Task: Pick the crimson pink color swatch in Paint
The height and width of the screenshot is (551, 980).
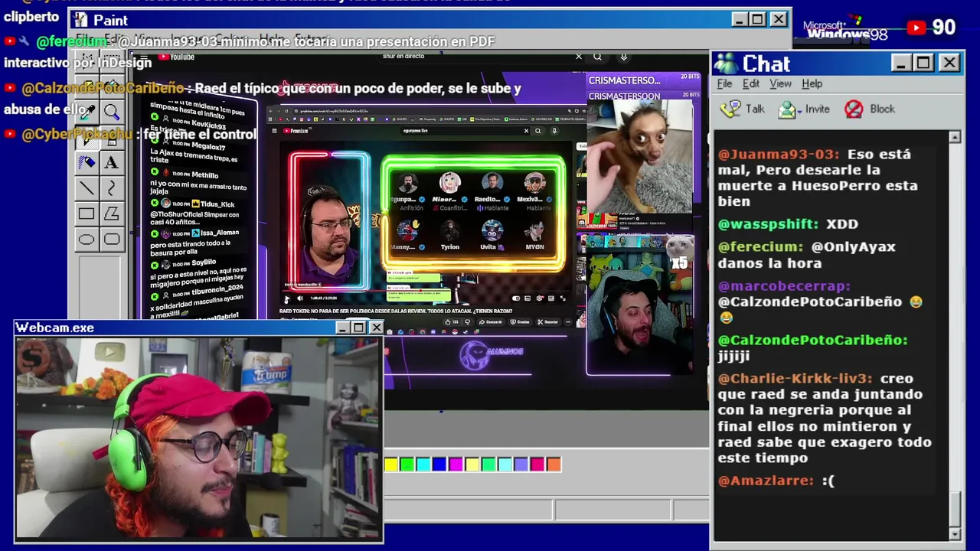Action: click(x=537, y=465)
